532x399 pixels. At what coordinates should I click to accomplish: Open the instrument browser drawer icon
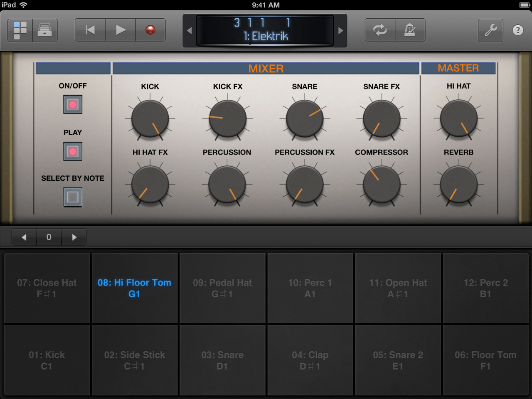(45, 30)
